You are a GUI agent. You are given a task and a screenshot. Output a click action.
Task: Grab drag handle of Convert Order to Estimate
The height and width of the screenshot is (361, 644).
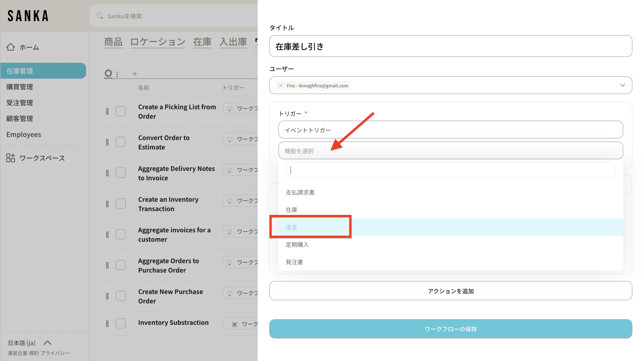coord(107,142)
